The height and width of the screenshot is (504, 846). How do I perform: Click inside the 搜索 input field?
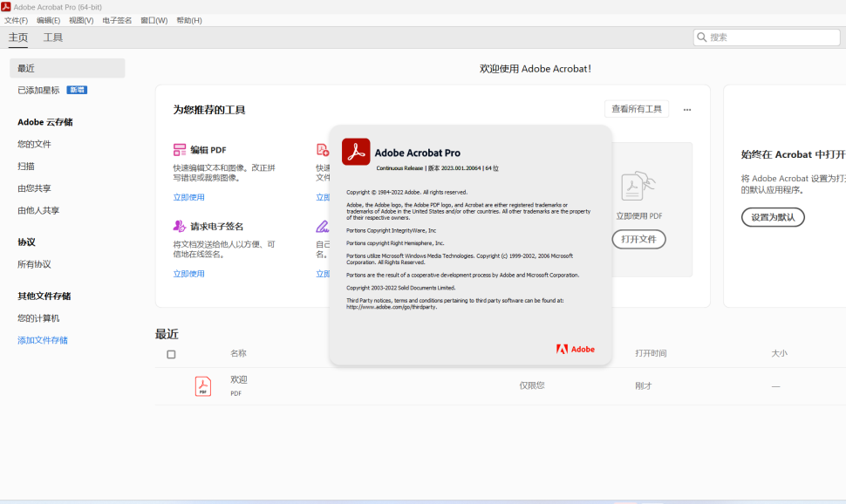click(768, 37)
